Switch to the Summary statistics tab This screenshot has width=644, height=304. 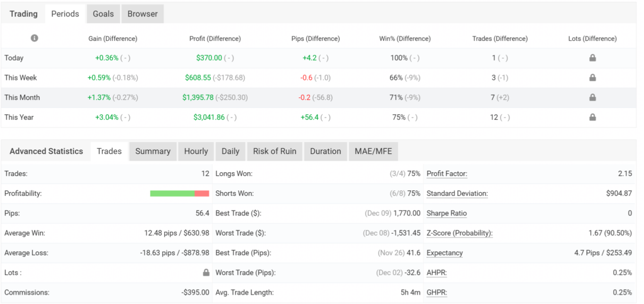click(x=153, y=151)
